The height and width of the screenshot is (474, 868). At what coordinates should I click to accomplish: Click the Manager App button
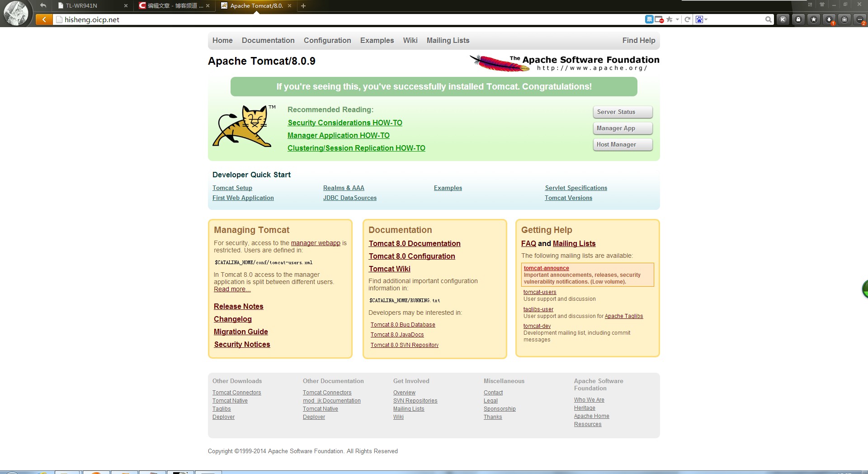point(623,128)
